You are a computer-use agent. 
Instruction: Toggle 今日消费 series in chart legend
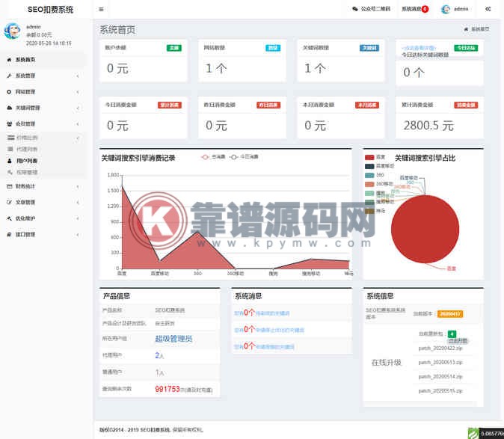244,157
